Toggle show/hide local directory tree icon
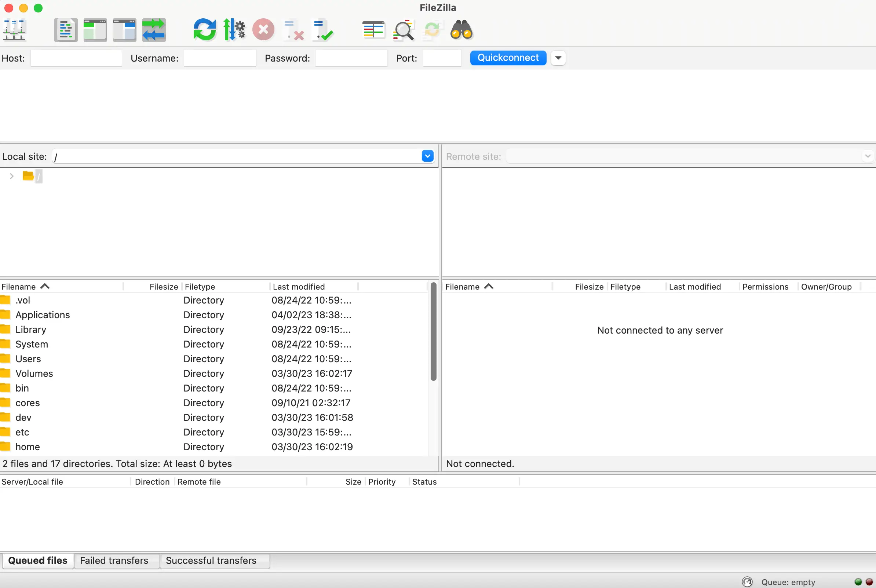Screen dimensions: 876x588 click(x=94, y=30)
